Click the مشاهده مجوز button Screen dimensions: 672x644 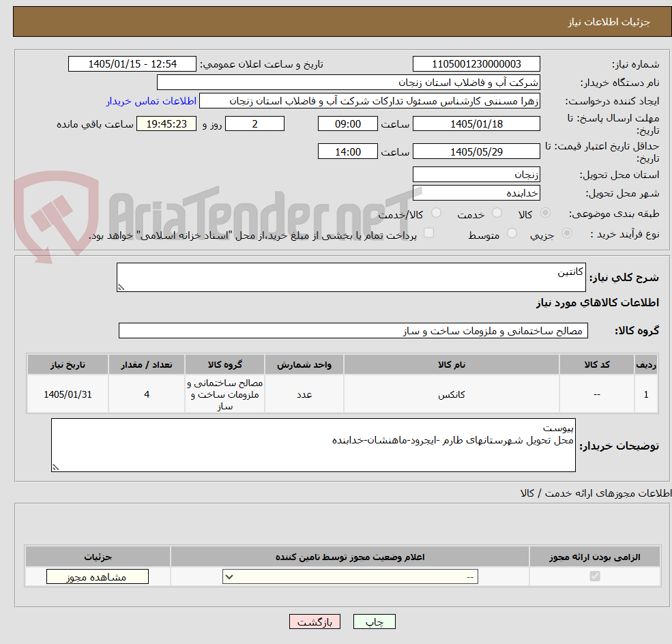click(98, 576)
